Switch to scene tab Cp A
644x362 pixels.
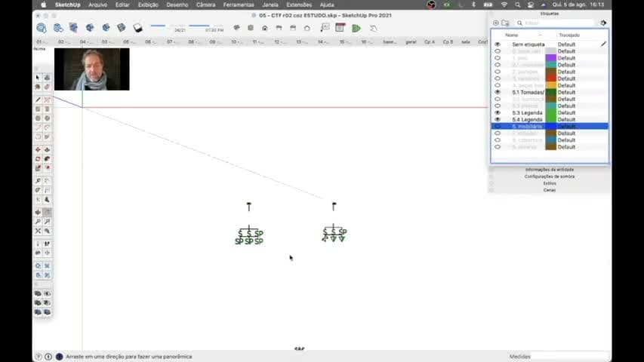click(x=429, y=42)
